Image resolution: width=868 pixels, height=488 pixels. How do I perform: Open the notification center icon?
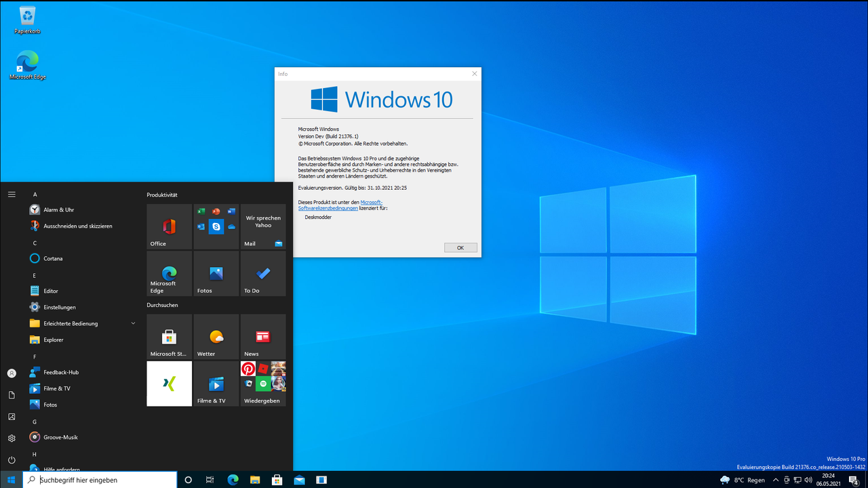854,480
